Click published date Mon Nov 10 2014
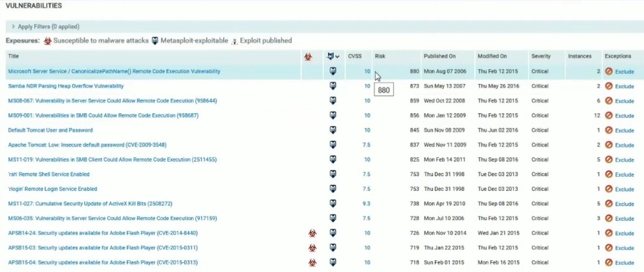The width and height of the screenshot is (644, 272). pyautogui.click(x=445, y=233)
